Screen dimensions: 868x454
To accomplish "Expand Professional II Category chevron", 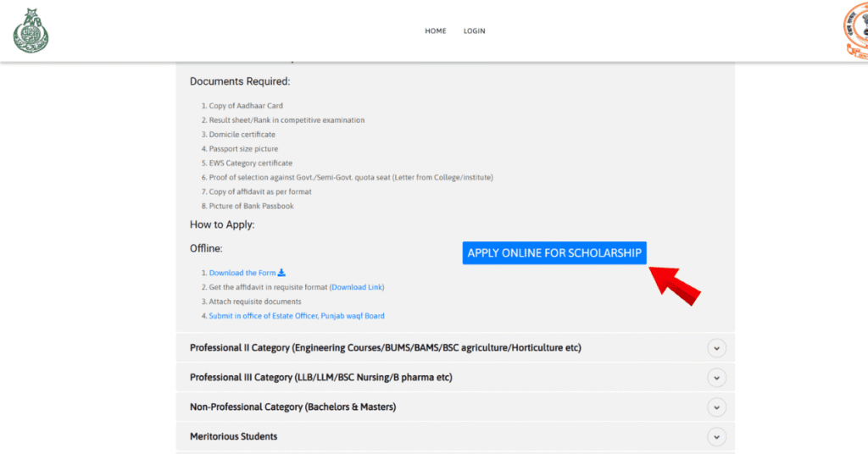I will [x=716, y=348].
